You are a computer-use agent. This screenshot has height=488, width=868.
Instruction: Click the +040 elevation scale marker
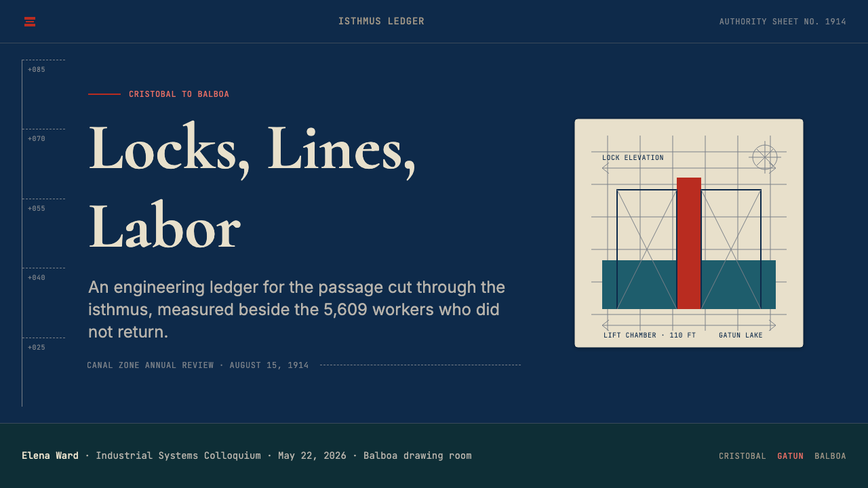(x=37, y=278)
